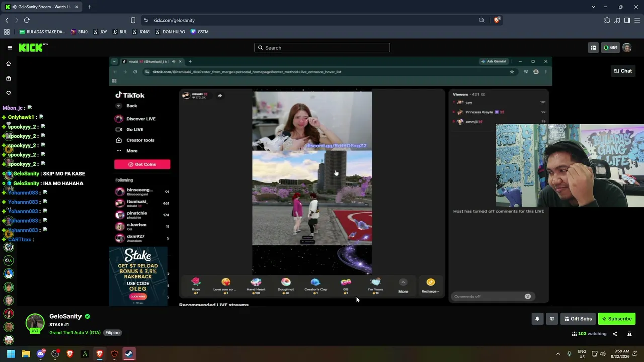
Task: Open the 691 Kicks balance button
Action: pos(610,48)
